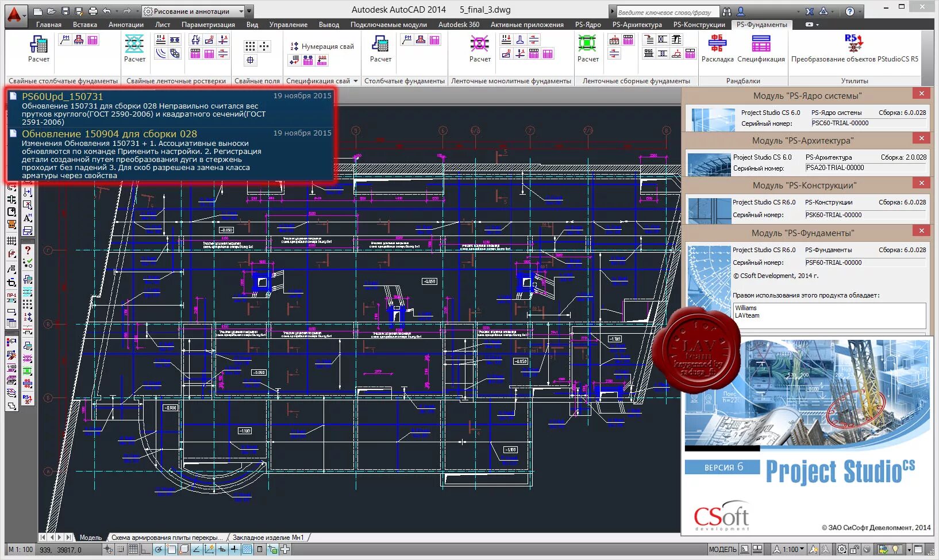Click the Plot printer icon
This screenshot has height=560, width=939.
pyautogui.click(x=93, y=11)
